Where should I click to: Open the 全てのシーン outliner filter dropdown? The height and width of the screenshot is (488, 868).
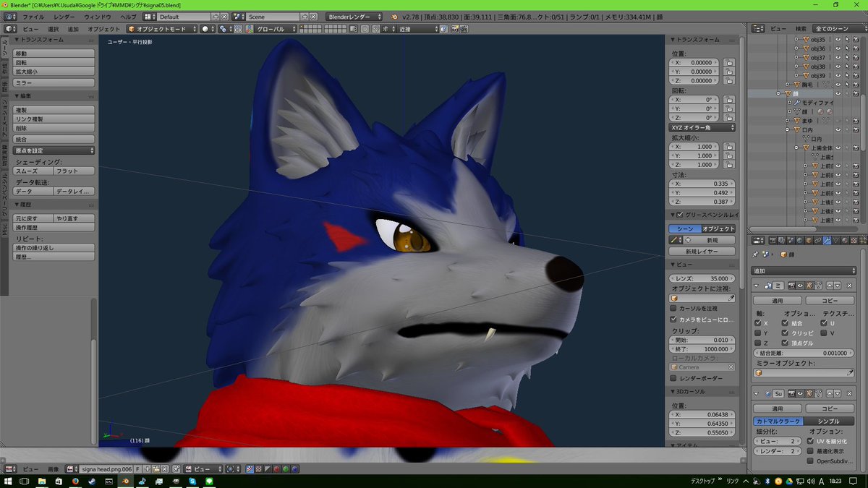[x=839, y=28]
